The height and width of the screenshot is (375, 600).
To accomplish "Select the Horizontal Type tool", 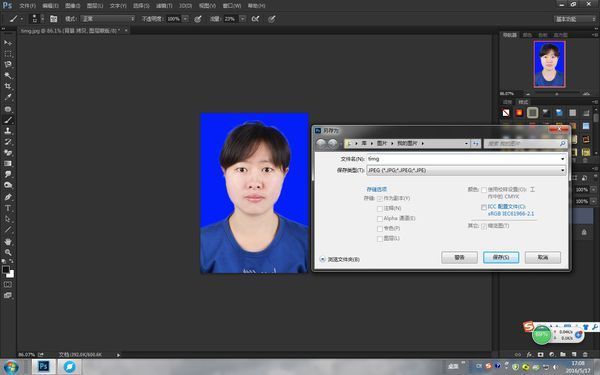I will [x=8, y=208].
